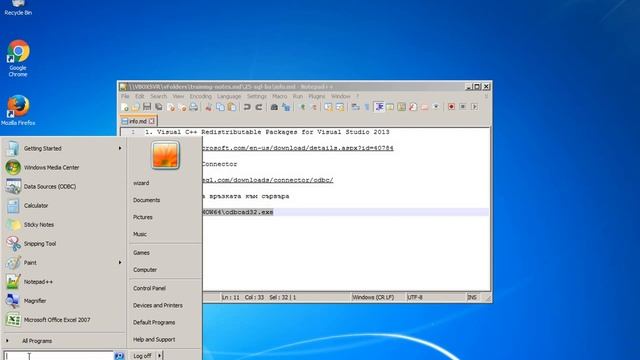640x360 pixels.
Task: Cut selection with the scissors icon
Action: pos(209,107)
